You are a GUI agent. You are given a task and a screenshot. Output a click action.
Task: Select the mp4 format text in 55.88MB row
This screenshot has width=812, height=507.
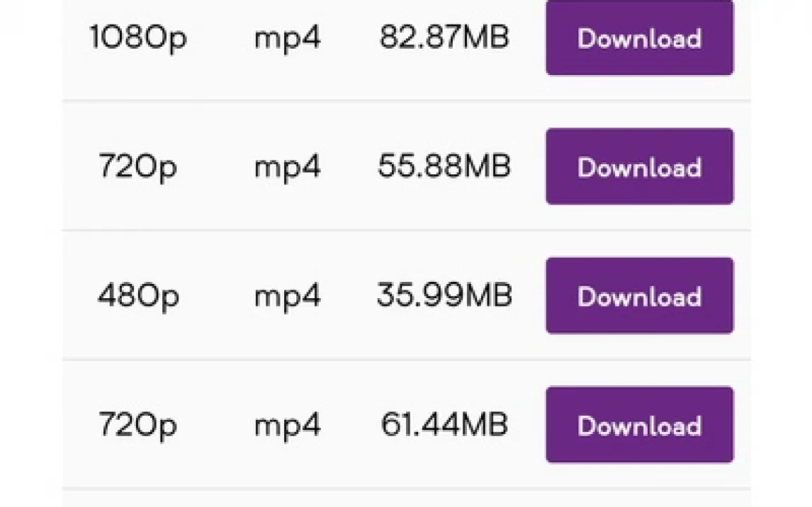pyautogui.click(x=287, y=167)
